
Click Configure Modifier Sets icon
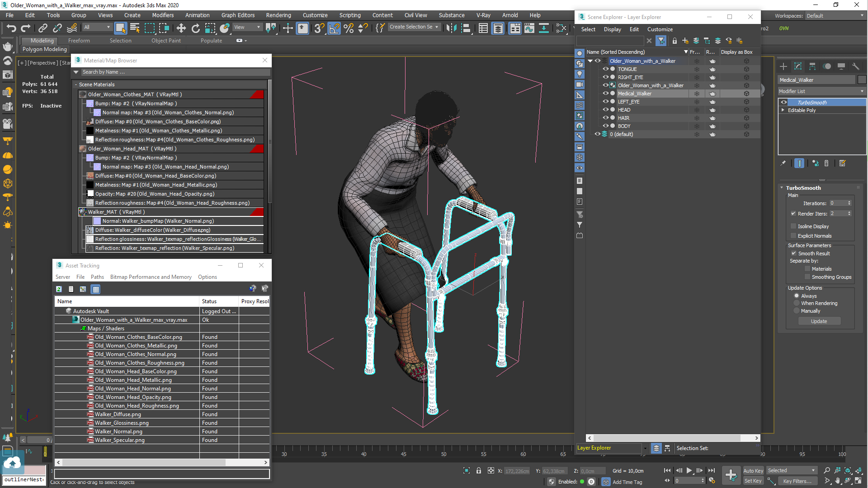click(x=843, y=164)
